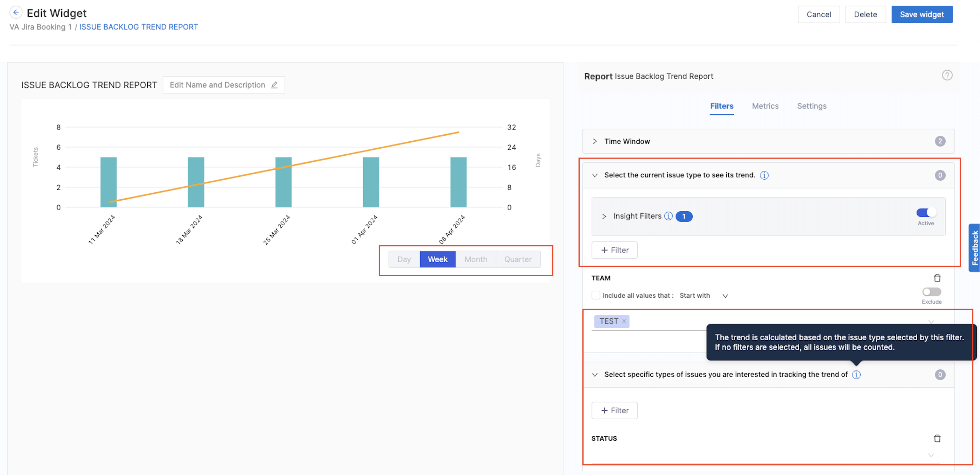Click the help question mark icon
This screenshot has height=475, width=980.
click(947, 75)
